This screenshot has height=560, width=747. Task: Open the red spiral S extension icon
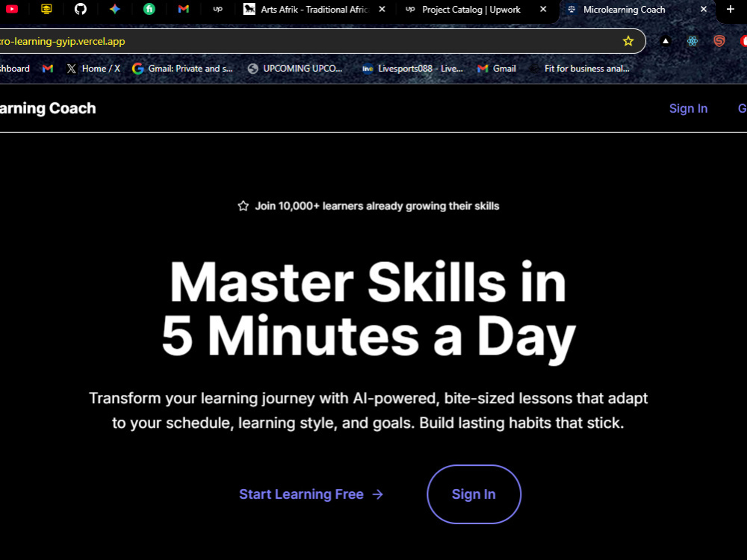[x=719, y=41]
